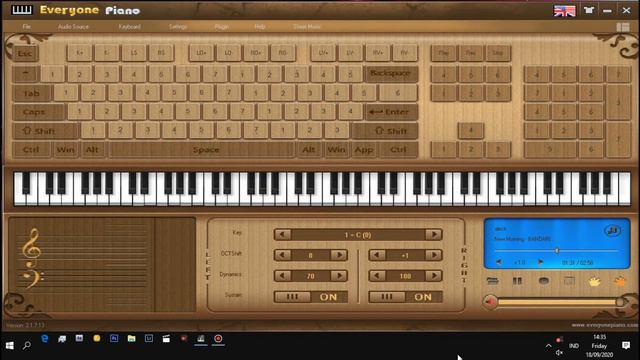Open the Keyboard menu
The image size is (640, 360).
(129, 27)
